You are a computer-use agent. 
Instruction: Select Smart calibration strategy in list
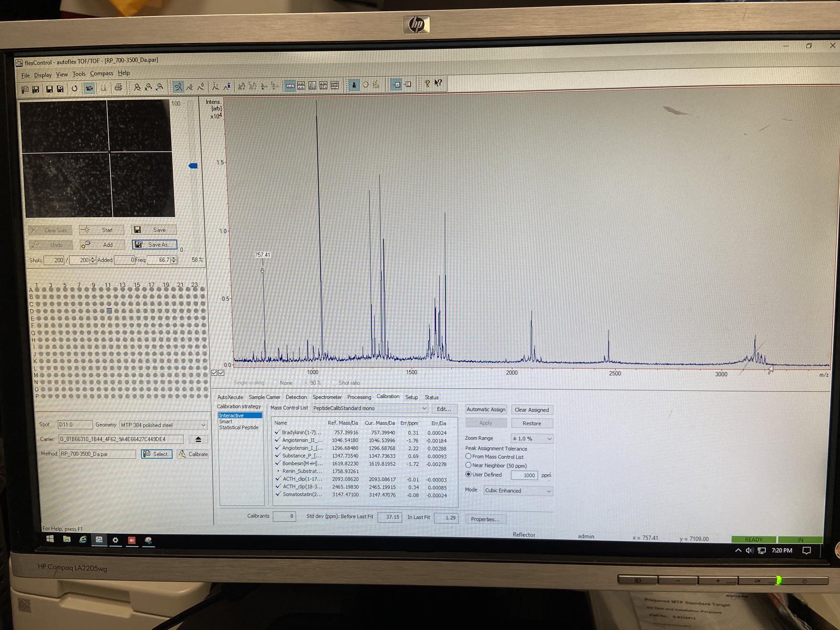click(226, 422)
